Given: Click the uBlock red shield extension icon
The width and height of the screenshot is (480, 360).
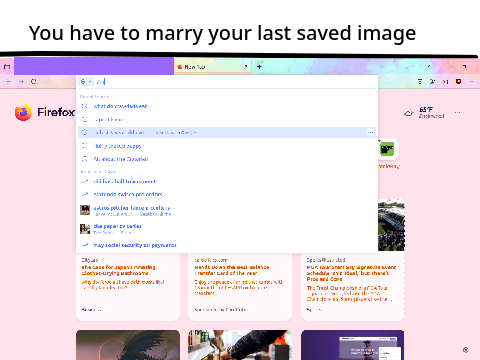Looking at the screenshot, I should click(x=459, y=81).
